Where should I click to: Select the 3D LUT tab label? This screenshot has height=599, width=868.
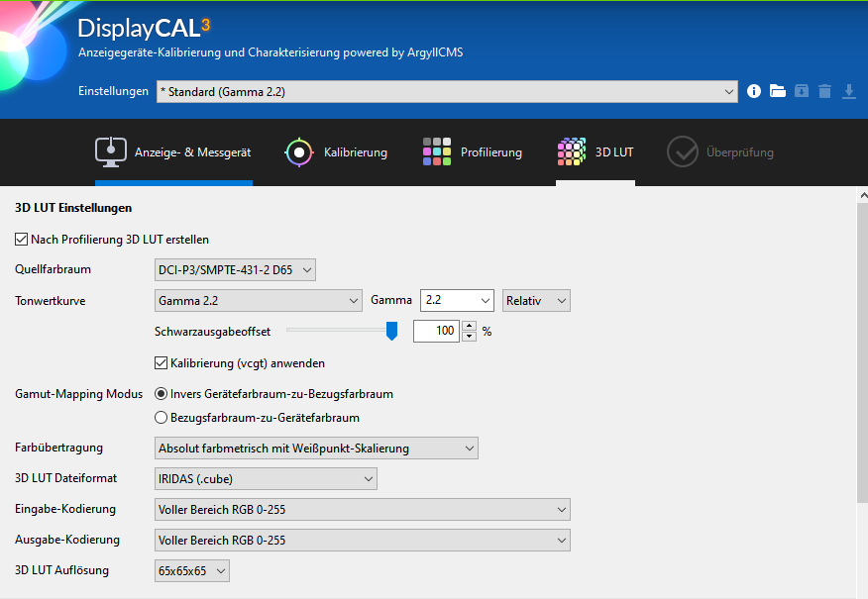point(614,152)
